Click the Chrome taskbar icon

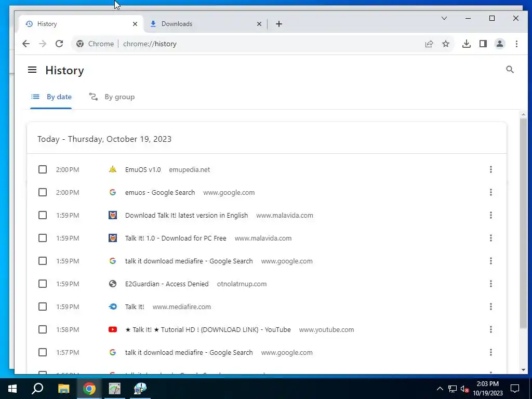[x=89, y=389]
